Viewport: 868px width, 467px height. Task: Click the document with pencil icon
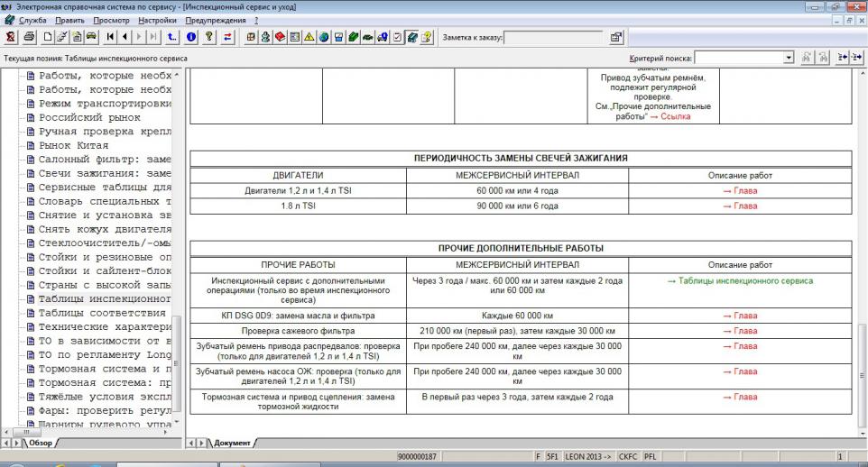(62, 37)
